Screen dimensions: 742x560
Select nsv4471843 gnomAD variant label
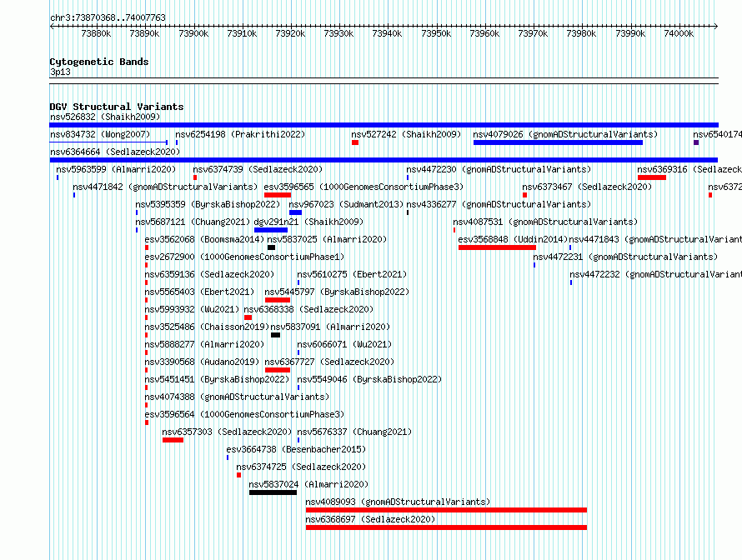655,239
